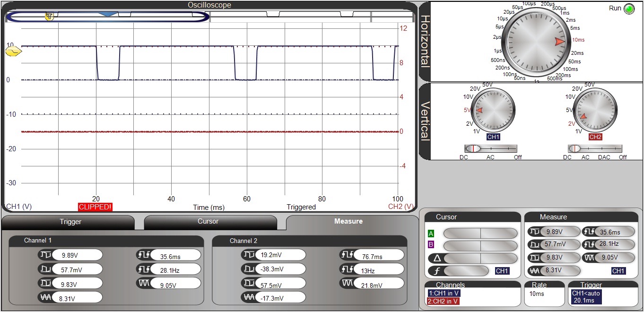The width and height of the screenshot is (644, 312).
Task: Click the CH2 vertical scale dial
Action: tap(595, 111)
